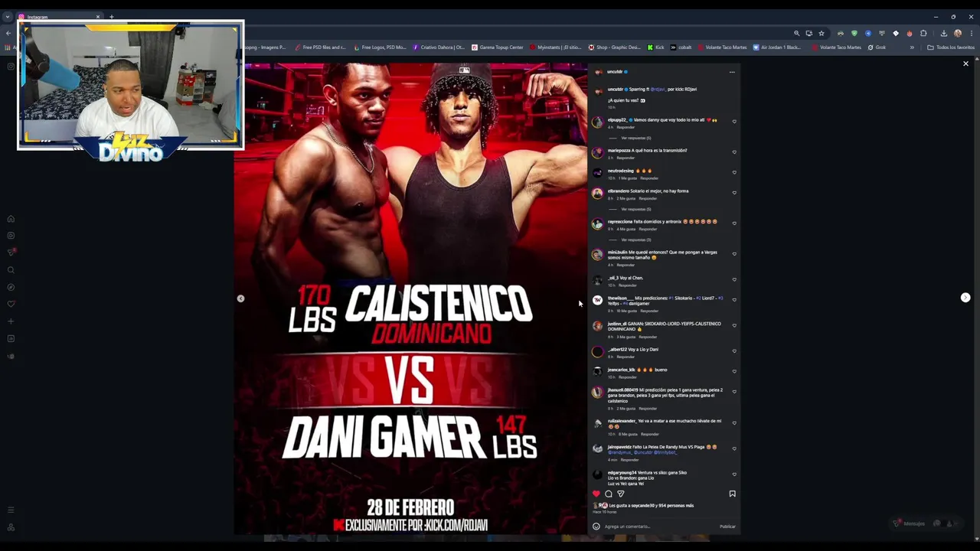The height and width of the screenshot is (551, 980).
Task: Open the comment bubble icon under post
Action: point(609,494)
